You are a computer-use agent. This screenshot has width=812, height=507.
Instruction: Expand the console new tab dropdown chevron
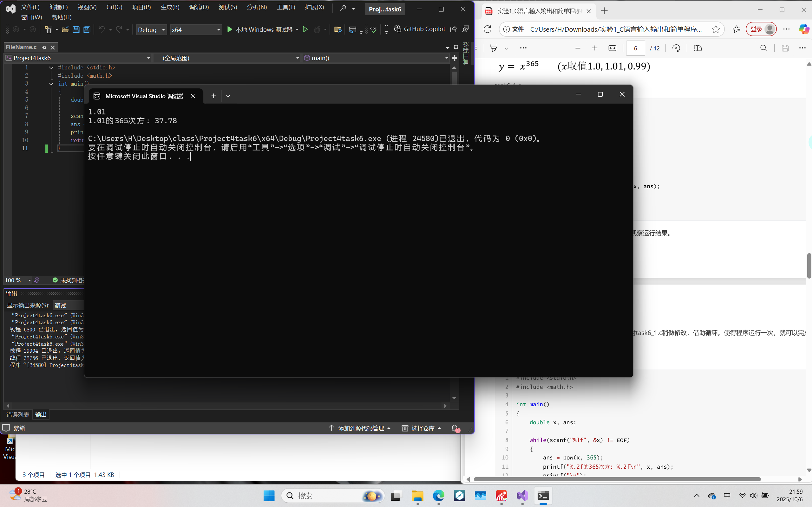[x=228, y=96]
